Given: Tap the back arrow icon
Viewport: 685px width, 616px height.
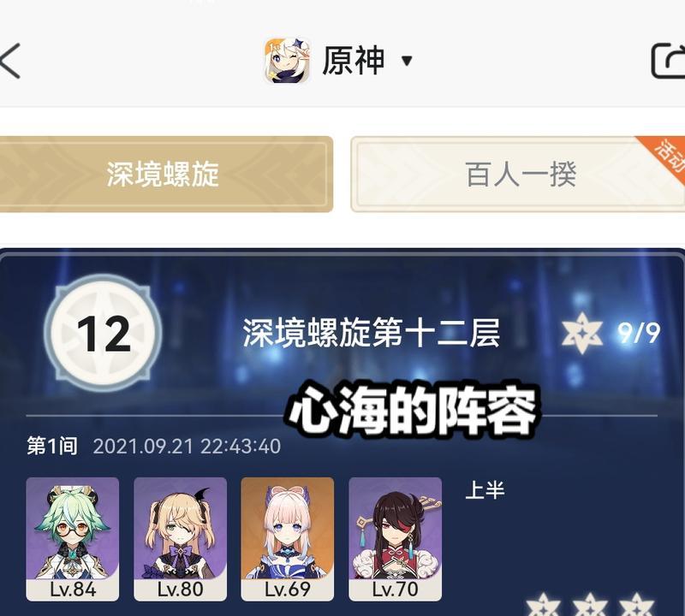Looking at the screenshot, I should [x=9, y=61].
